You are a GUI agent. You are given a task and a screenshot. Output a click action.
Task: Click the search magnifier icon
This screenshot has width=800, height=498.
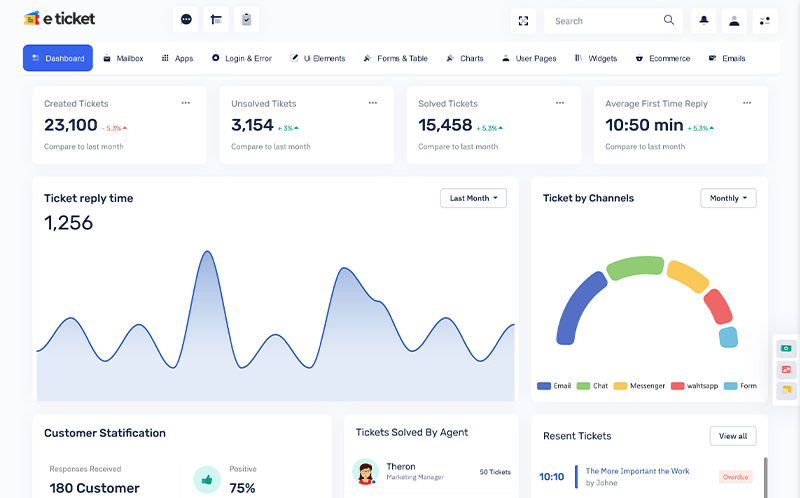coord(669,20)
